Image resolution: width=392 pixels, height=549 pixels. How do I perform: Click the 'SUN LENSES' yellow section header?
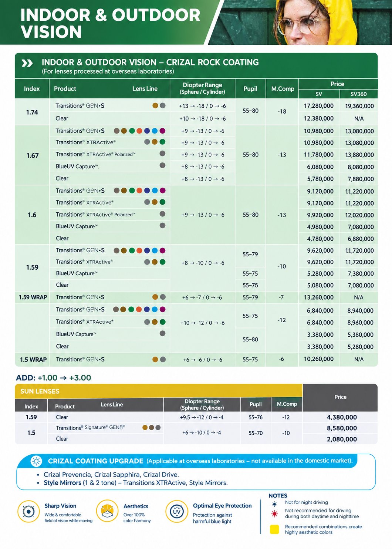pos(159,391)
